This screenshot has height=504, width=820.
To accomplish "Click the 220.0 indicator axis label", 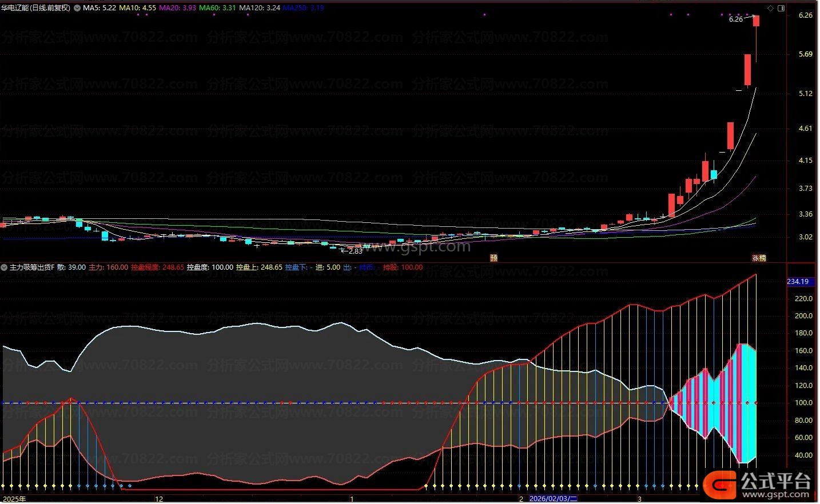I will pos(803,298).
